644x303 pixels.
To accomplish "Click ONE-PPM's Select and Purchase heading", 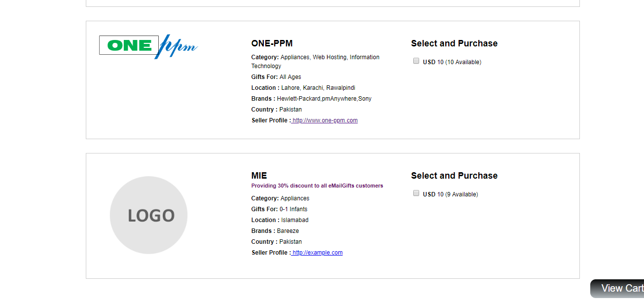I will 454,43.
